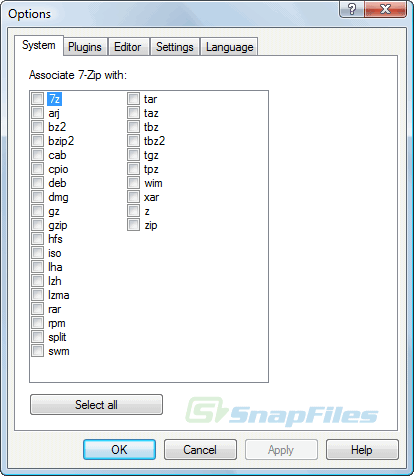Image resolution: width=414 pixels, height=476 pixels.
Task: Tick the bz2 checkbox
Action: (x=37, y=127)
